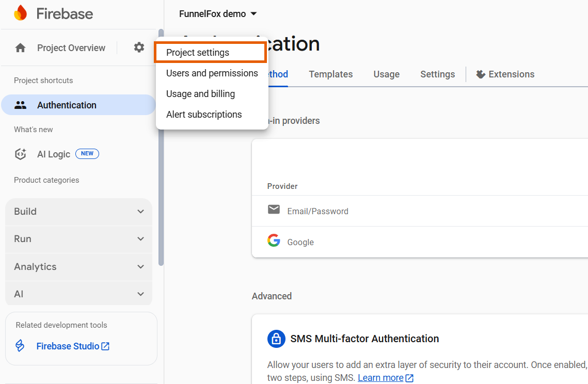The image size is (588, 384).
Task: Click the Firebase Studio icon
Action: [20, 346]
